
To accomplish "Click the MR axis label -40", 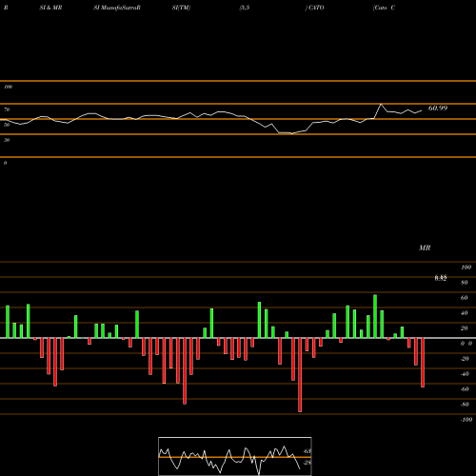I will click(465, 374).
